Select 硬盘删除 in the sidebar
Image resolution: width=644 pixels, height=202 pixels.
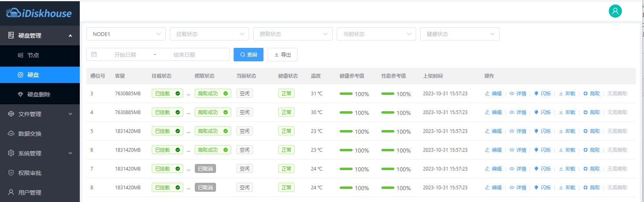pyautogui.click(x=38, y=94)
